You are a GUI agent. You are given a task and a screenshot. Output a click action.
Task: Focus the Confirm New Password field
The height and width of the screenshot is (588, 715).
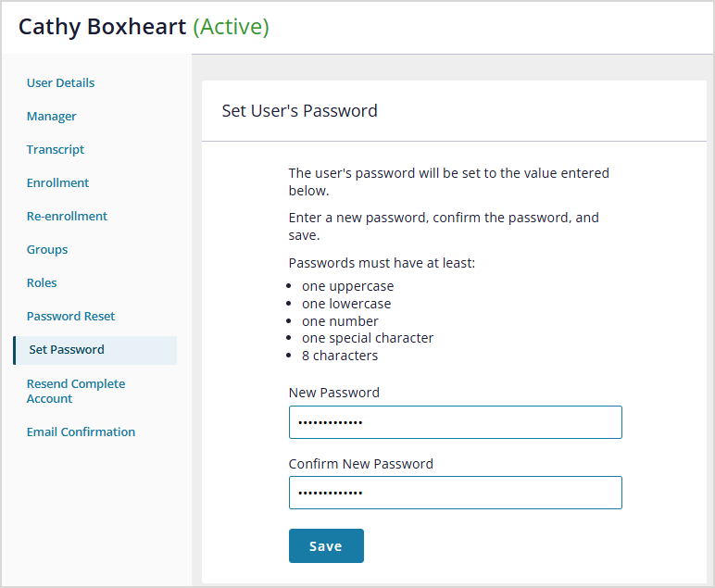455,493
